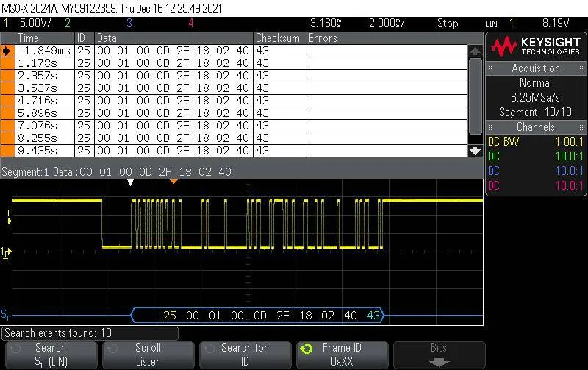Click the Keysight Technologies logo

(537, 46)
